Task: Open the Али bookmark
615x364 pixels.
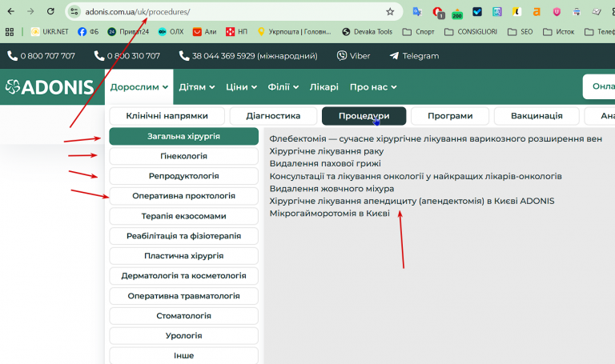Action: coord(204,32)
